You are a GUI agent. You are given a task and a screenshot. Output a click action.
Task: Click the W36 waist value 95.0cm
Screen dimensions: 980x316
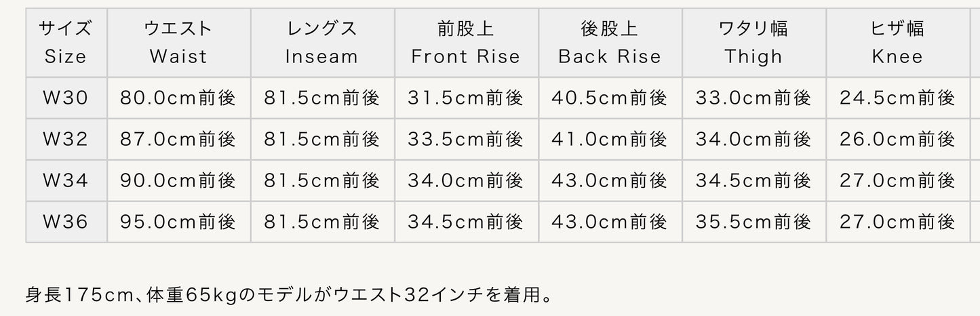pos(178,222)
